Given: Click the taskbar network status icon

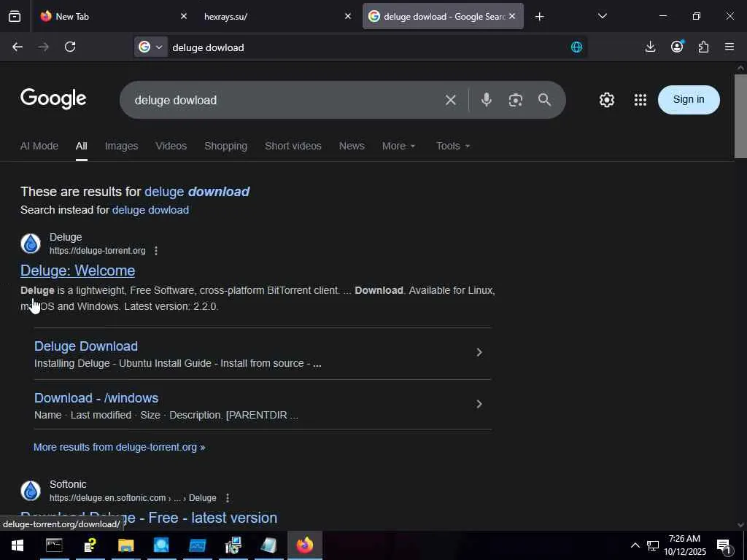Looking at the screenshot, I should (653, 545).
